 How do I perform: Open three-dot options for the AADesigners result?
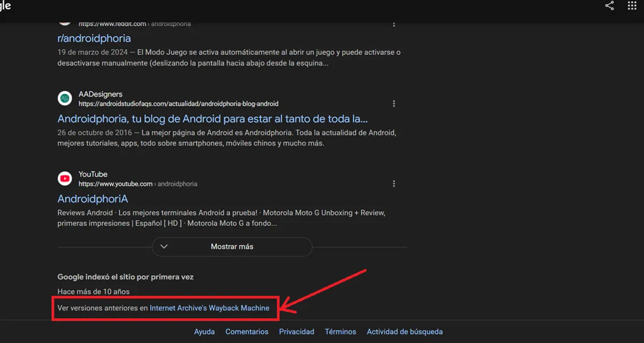click(x=394, y=103)
